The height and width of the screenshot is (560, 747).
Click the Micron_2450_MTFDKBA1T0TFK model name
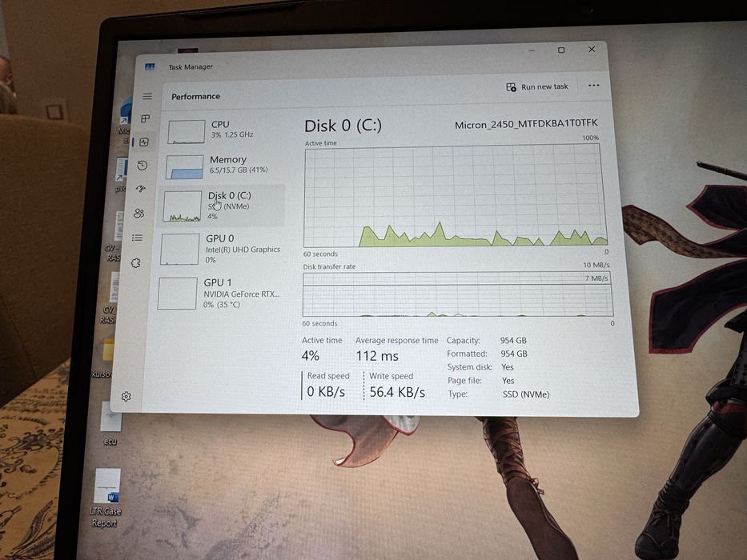(x=526, y=124)
